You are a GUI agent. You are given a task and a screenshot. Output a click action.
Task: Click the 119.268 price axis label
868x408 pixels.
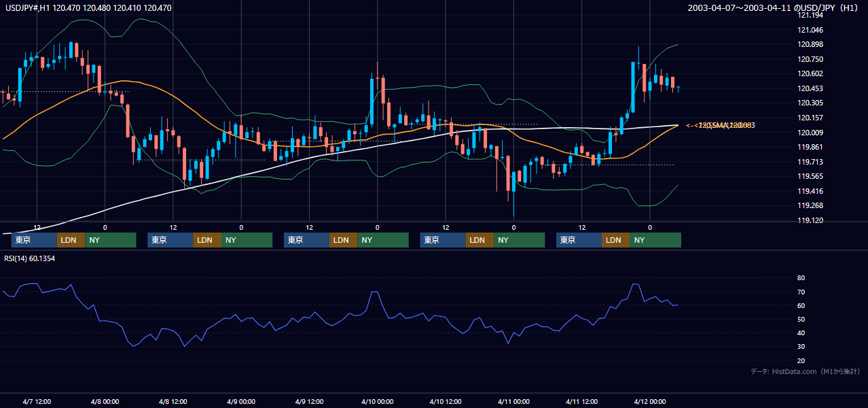[810, 205]
